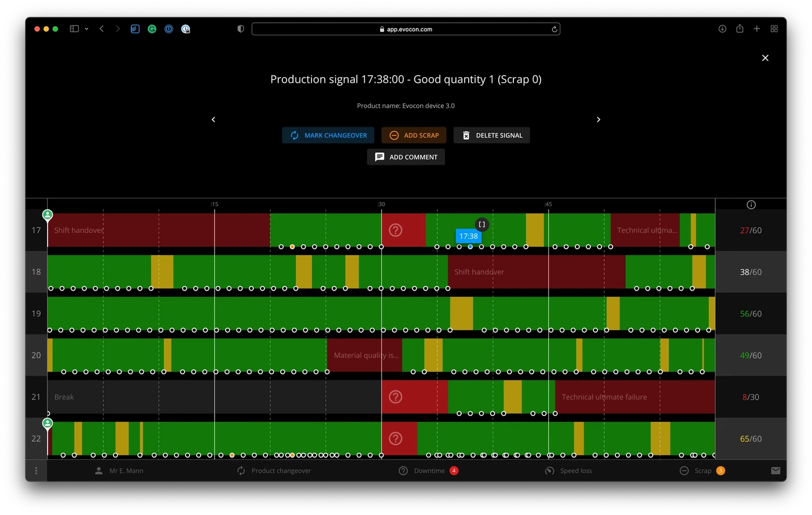This screenshot has width=812, height=515.
Task: Select the Material quality downtime block
Action: pyautogui.click(x=364, y=356)
